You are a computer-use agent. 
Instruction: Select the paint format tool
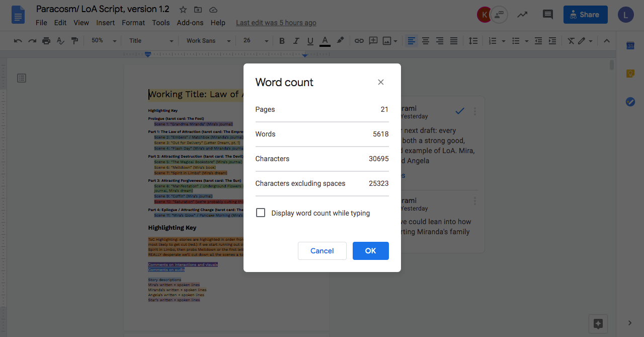tap(74, 41)
